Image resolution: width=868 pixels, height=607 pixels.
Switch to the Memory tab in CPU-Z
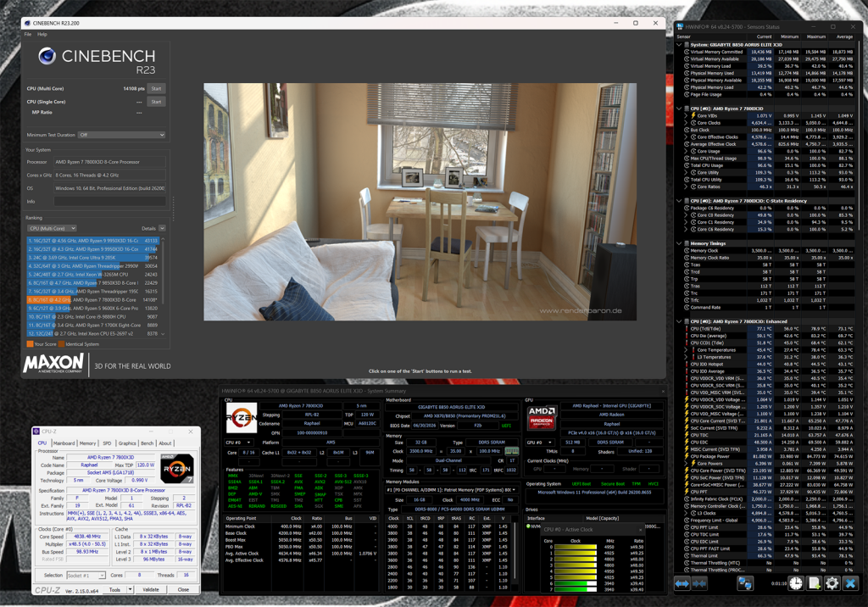click(x=87, y=443)
